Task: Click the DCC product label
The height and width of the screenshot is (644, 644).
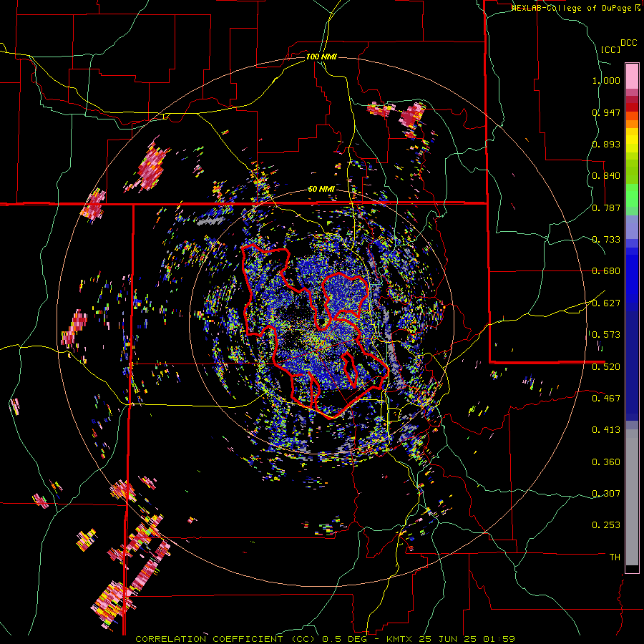Action: 629,43
